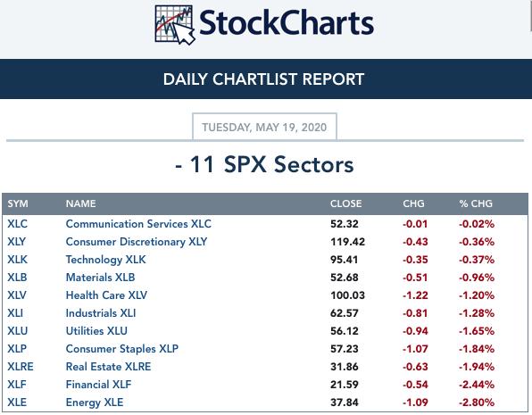Select the Tuesday, May 19, 2020 date tab

click(x=264, y=127)
